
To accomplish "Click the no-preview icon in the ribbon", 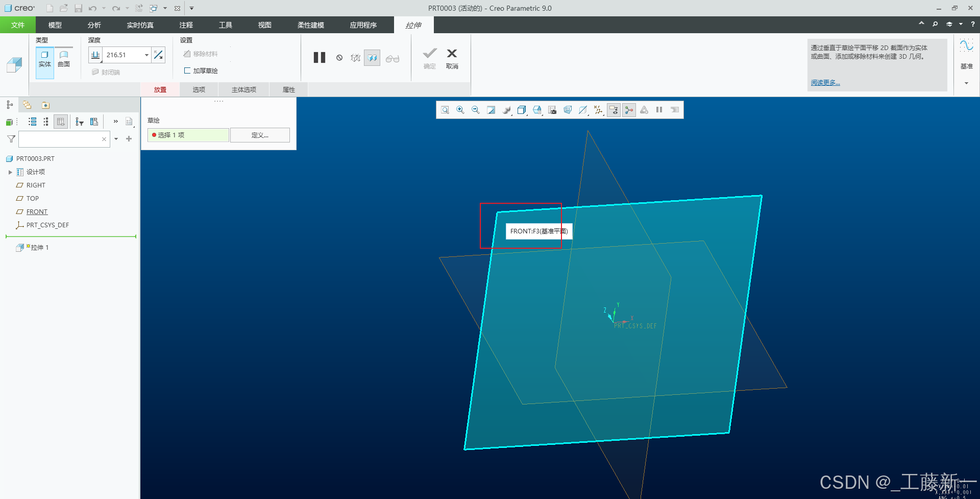I will pyautogui.click(x=339, y=58).
